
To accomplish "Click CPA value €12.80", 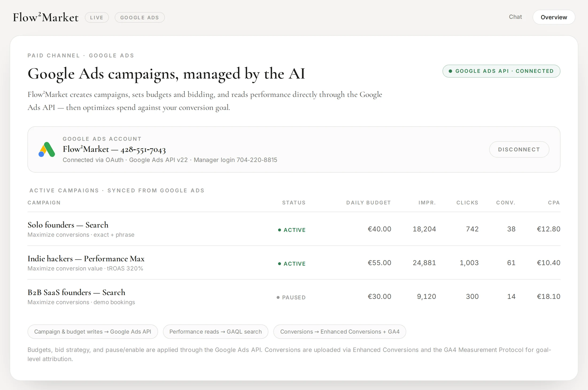I will 548,229.
